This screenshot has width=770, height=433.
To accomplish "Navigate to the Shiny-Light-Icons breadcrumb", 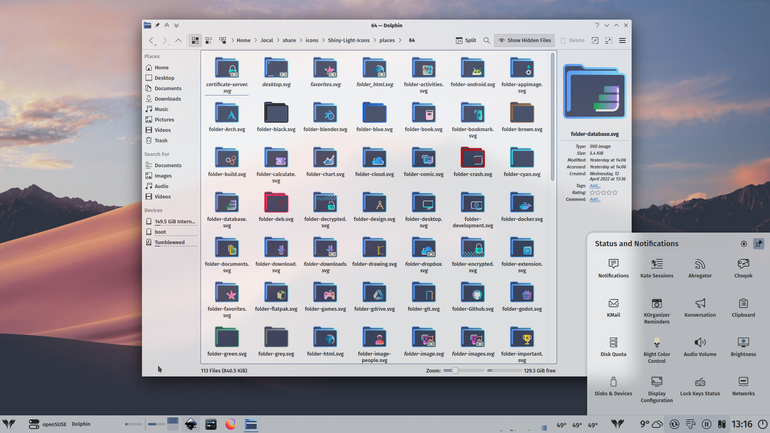I will (349, 41).
